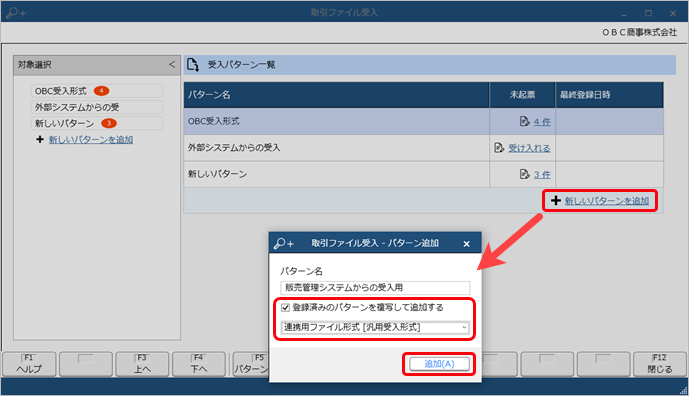Image resolution: width=689 pixels, height=396 pixels.
Task: Collapse the 対象選択 side panel
Action: click(x=172, y=65)
